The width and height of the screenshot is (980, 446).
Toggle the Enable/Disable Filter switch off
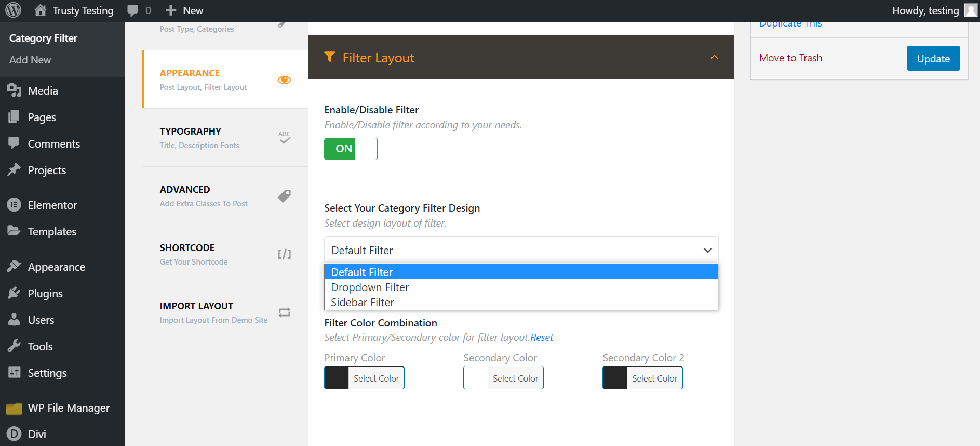(x=351, y=149)
